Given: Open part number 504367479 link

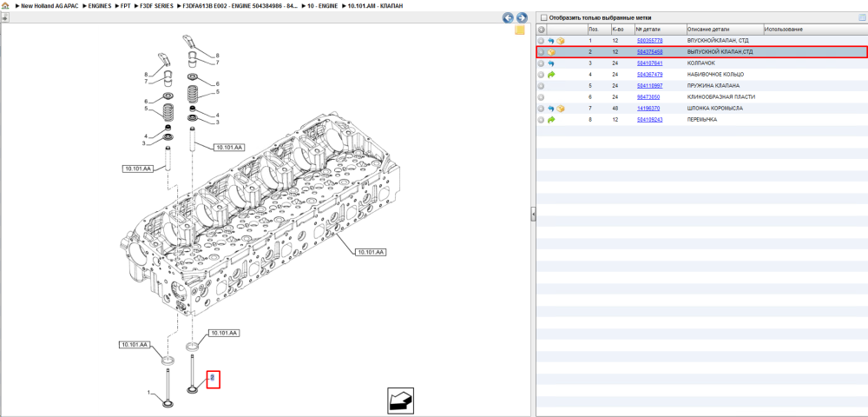Looking at the screenshot, I should 650,74.
